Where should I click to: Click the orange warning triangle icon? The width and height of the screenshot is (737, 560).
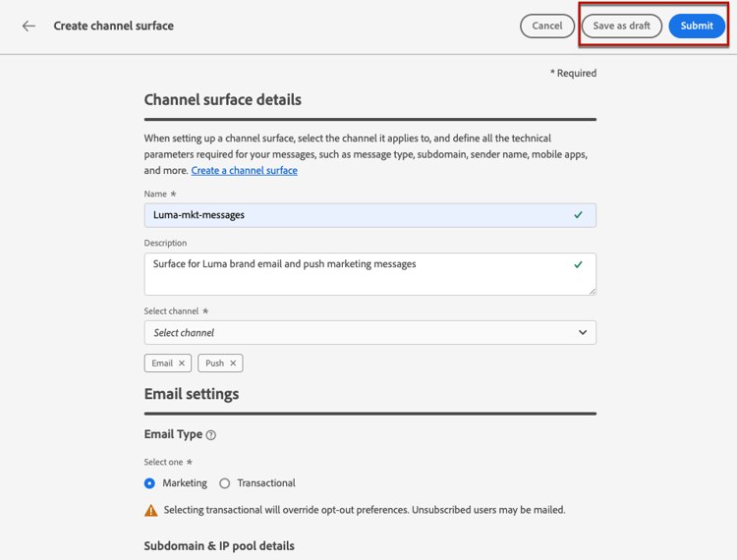[150, 511]
